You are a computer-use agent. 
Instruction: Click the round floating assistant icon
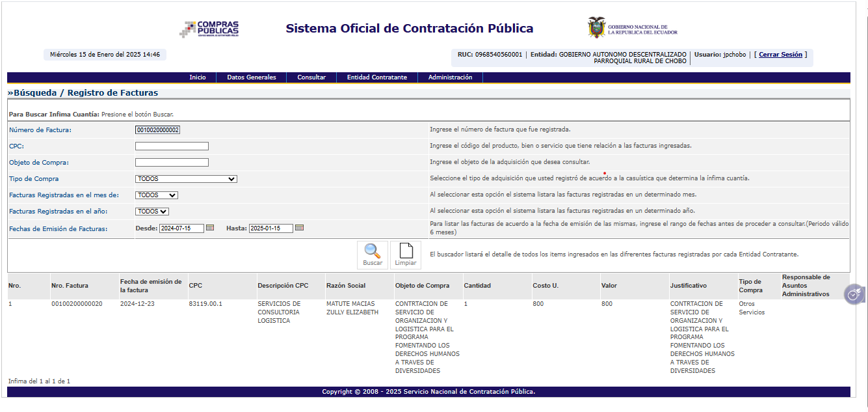pyautogui.click(x=852, y=295)
